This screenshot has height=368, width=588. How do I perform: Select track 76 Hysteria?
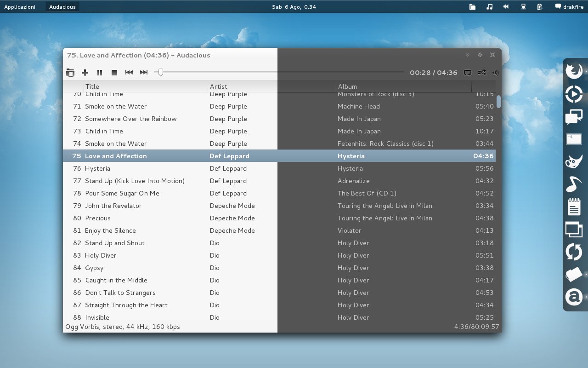pos(279,168)
